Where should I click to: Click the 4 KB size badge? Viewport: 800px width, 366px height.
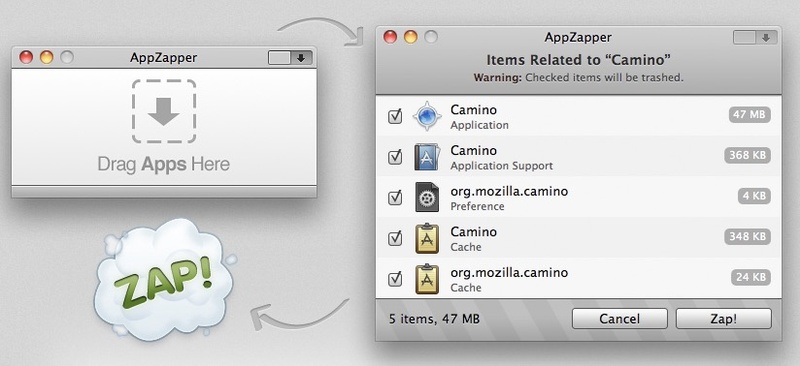tap(754, 196)
